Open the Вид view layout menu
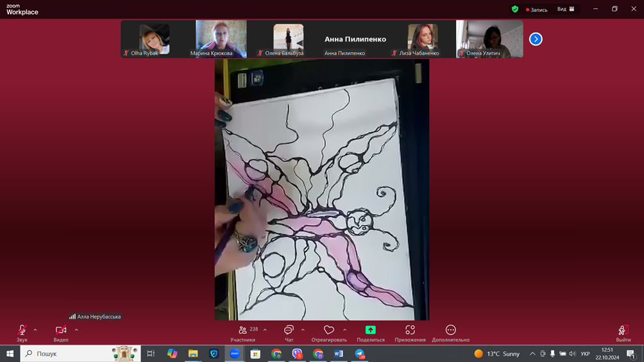The height and width of the screenshot is (362, 644). (565, 9)
